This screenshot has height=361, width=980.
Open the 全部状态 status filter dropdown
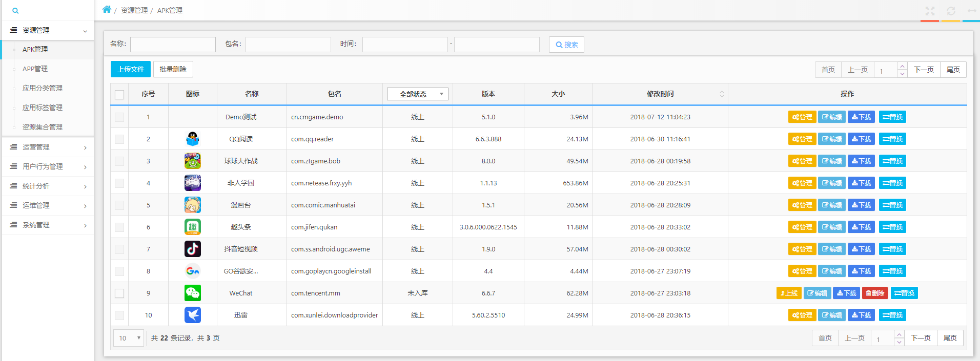pyautogui.click(x=417, y=94)
